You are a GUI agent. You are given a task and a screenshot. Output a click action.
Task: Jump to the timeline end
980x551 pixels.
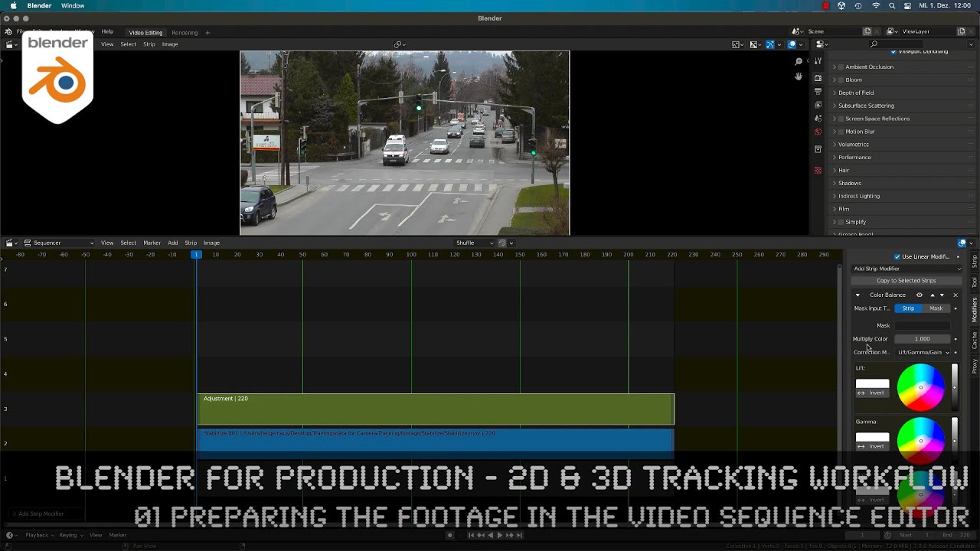click(519, 535)
